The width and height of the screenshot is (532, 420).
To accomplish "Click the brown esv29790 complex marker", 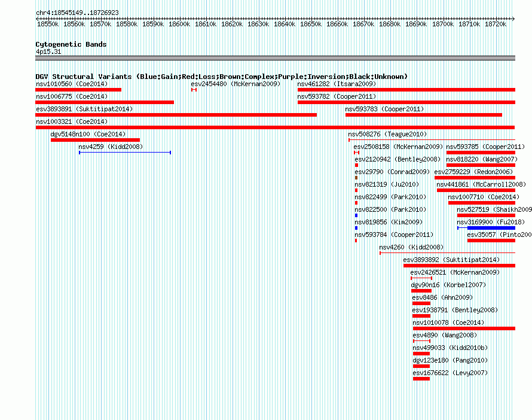I will coord(356,178).
